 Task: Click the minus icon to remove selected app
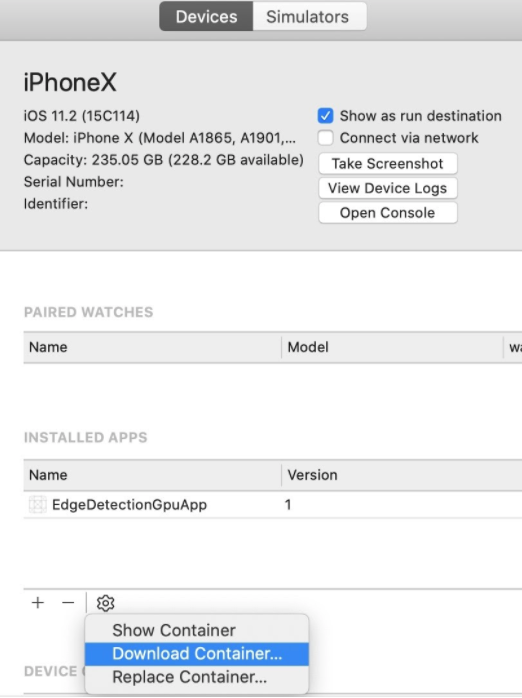click(68, 603)
